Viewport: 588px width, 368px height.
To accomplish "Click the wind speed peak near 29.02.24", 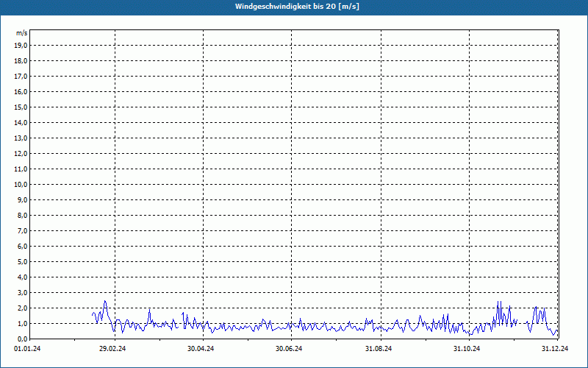I will (105, 301).
